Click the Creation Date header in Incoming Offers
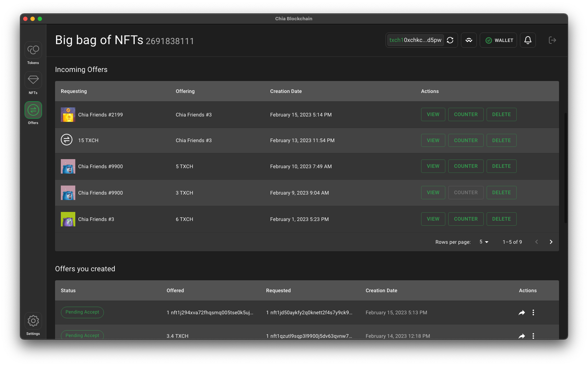The width and height of the screenshot is (588, 366). 286,91
